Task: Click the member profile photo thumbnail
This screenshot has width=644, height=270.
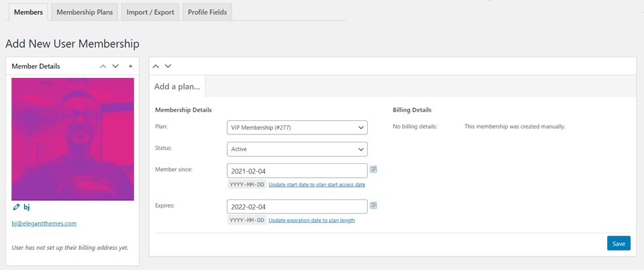Action: tap(72, 139)
